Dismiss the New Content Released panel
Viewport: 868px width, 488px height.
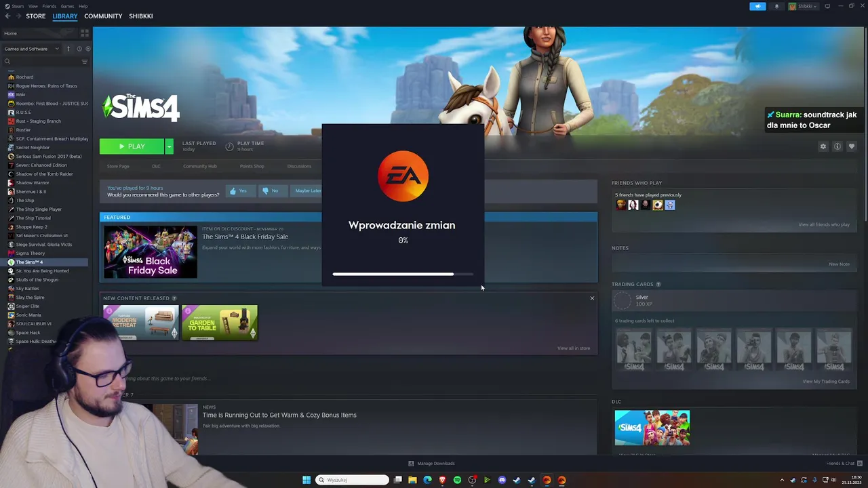pyautogui.click(x=592, y=298)
